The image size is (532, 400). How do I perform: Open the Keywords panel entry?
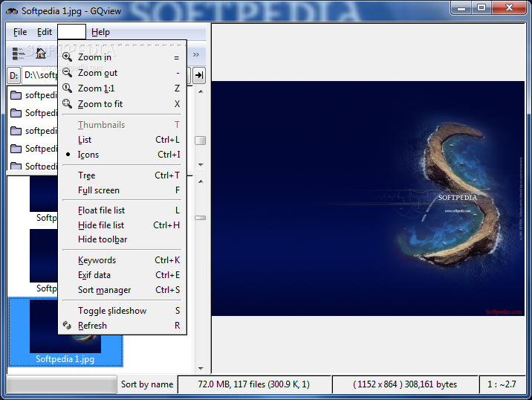(x=122, y=260)
